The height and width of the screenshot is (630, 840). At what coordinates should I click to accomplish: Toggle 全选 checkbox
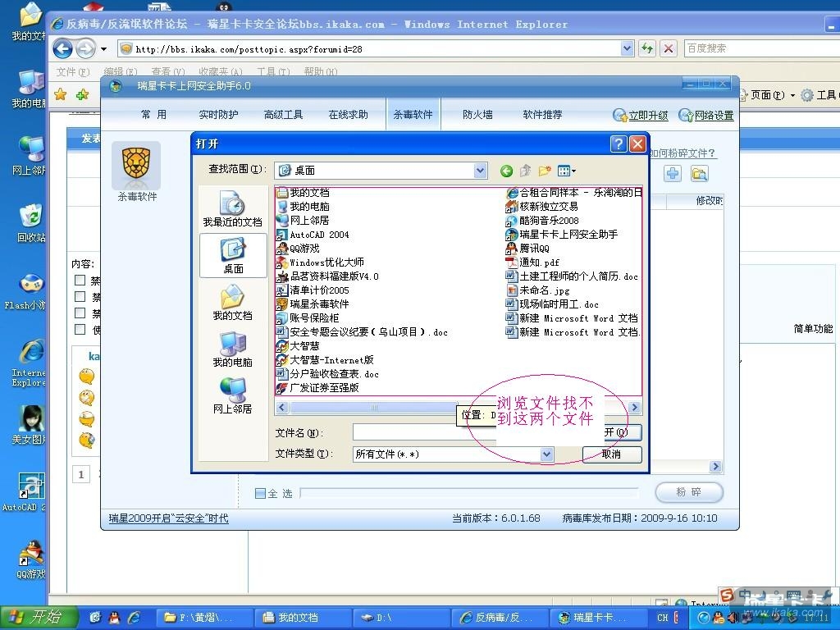pos(260,493)
